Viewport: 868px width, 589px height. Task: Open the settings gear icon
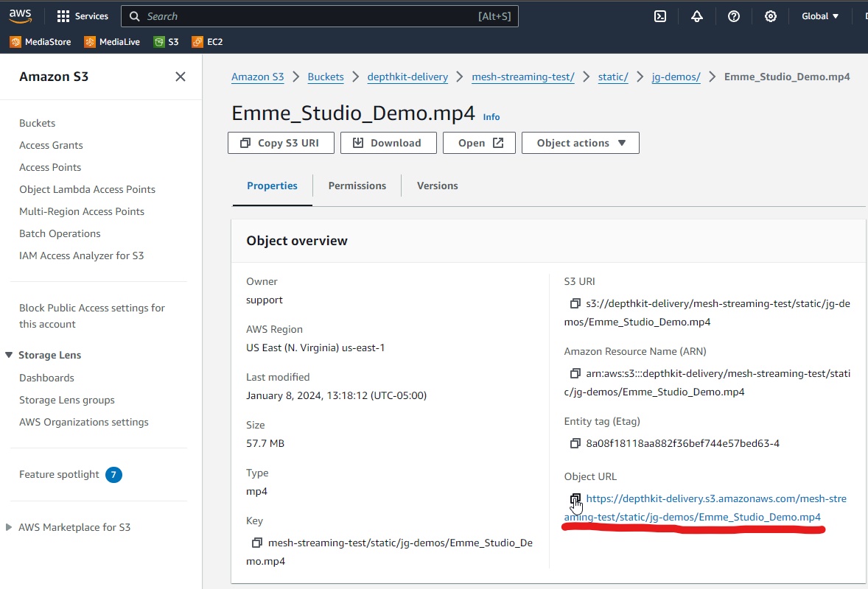[770, 16]
